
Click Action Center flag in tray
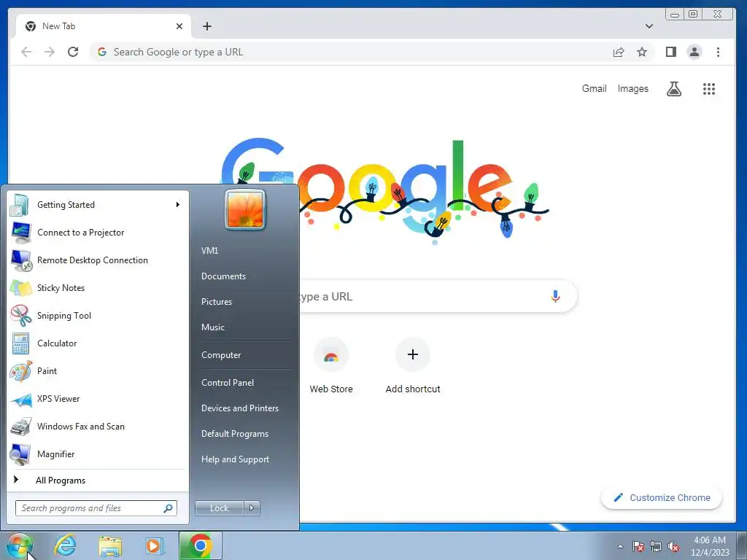point(638,546)
